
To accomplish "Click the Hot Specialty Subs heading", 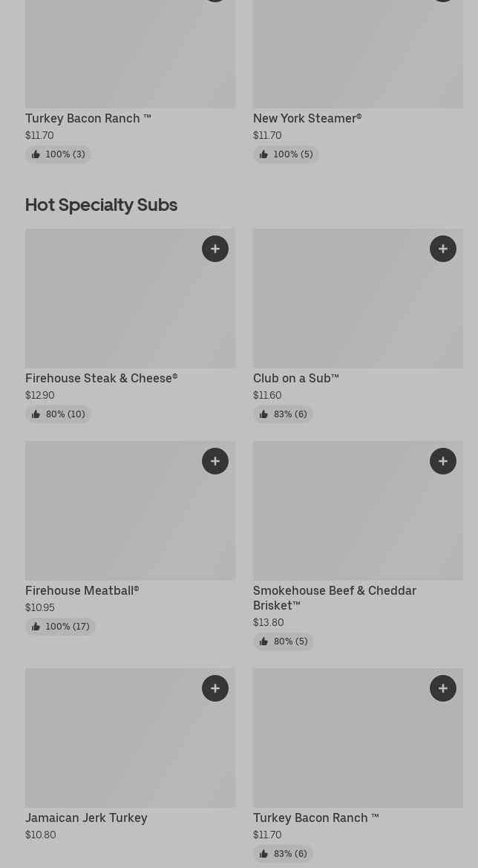I will point(101,204).
